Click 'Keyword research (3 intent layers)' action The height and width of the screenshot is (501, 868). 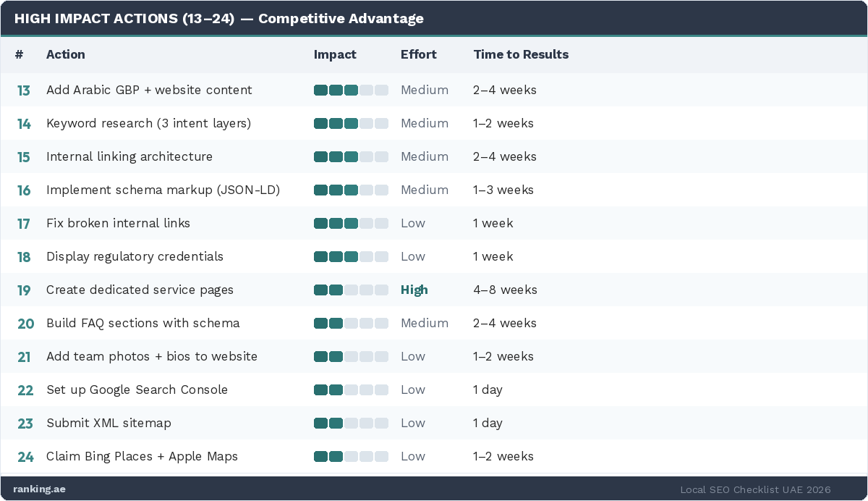click(x=148, y=124)
